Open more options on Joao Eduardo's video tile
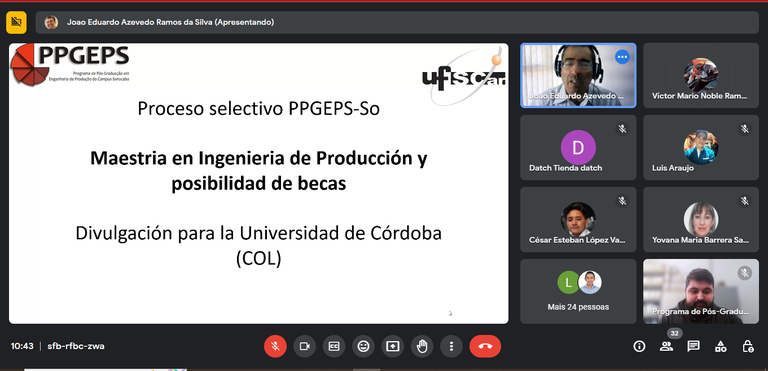Image resolution: width=768 pixels, height=371 pixels. [x=622, y=57]
